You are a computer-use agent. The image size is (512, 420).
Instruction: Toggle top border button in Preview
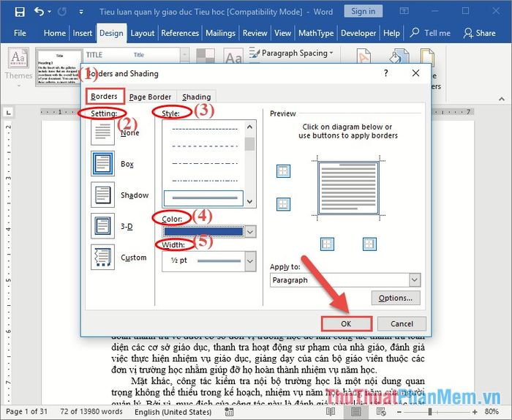coord(283,170)
